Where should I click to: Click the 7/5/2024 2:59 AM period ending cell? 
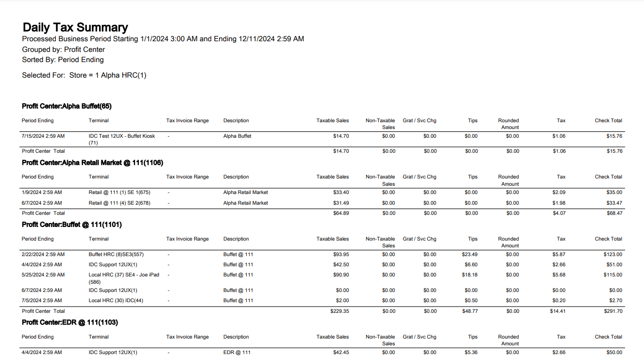coord(42,301)
